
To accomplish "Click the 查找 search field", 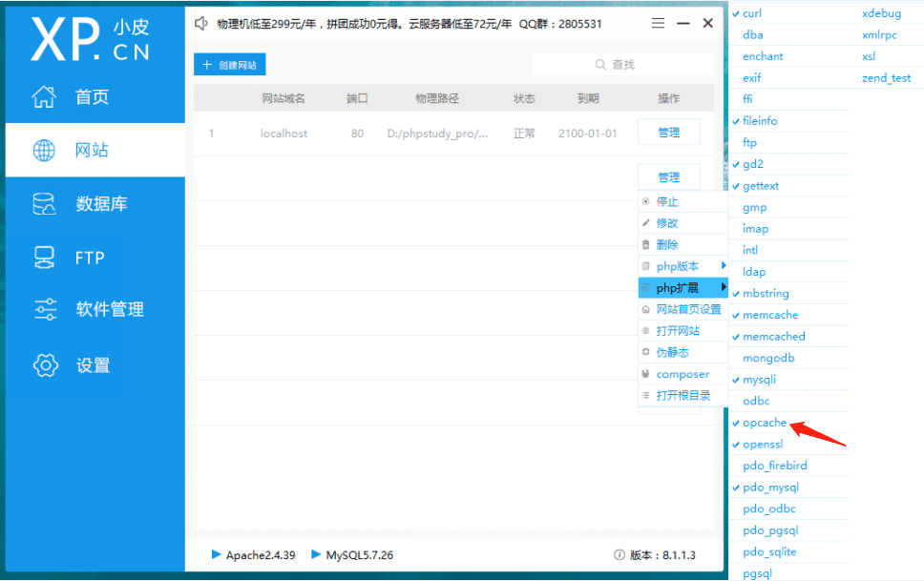I will pos(622,65).
